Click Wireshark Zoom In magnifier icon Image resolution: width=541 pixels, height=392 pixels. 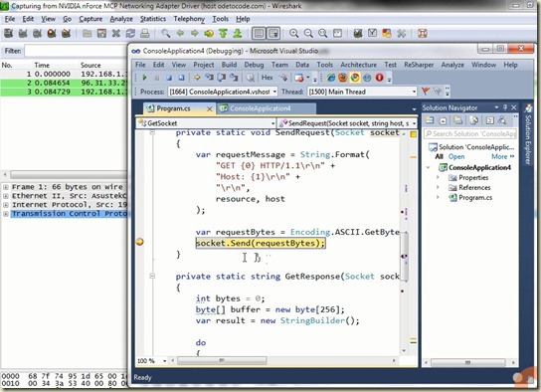[294, 34]
